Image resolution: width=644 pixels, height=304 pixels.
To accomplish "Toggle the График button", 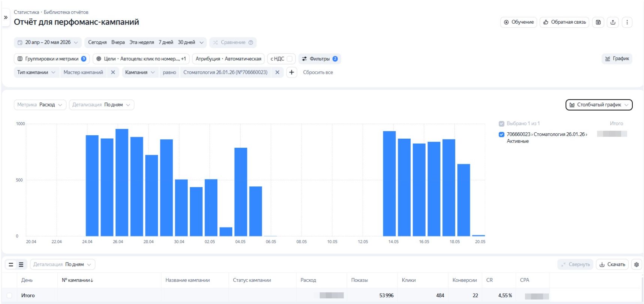I will (x=617, y=59).
